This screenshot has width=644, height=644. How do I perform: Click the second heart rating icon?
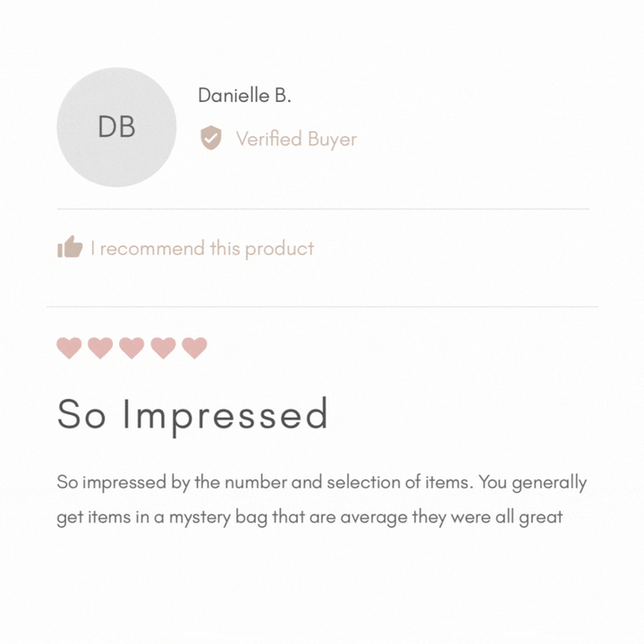[x=101, y=348]
